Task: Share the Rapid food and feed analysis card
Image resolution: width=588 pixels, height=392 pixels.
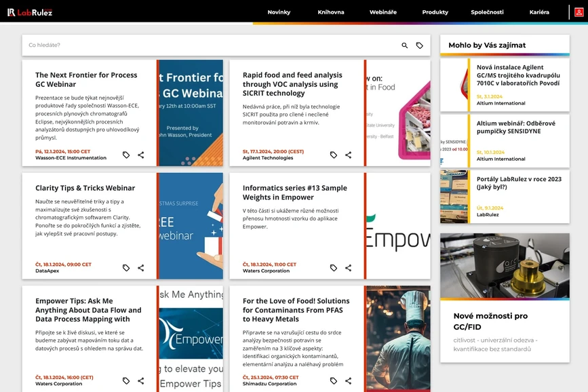Action: tap(349, 155)
